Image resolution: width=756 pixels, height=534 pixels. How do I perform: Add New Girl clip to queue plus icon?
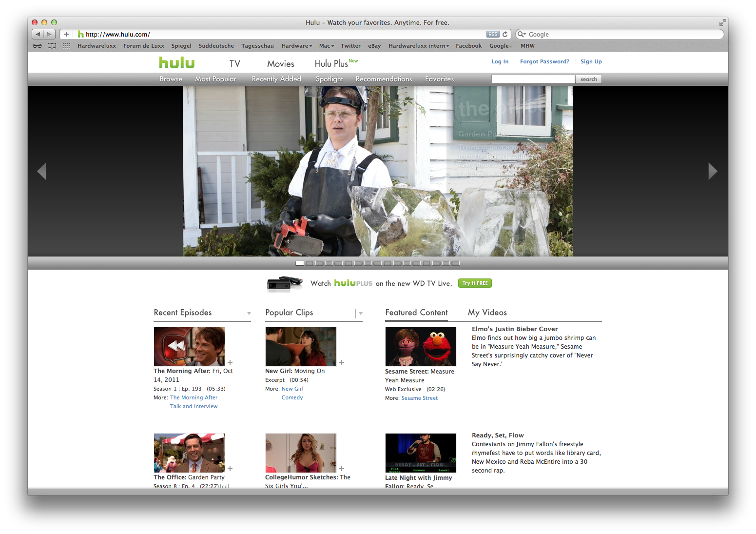click(342, 362)
